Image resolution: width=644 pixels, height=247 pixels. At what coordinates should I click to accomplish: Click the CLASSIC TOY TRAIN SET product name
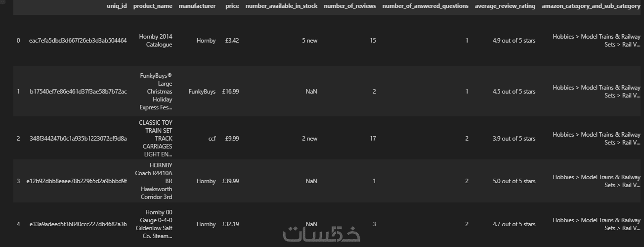[156, 139]
